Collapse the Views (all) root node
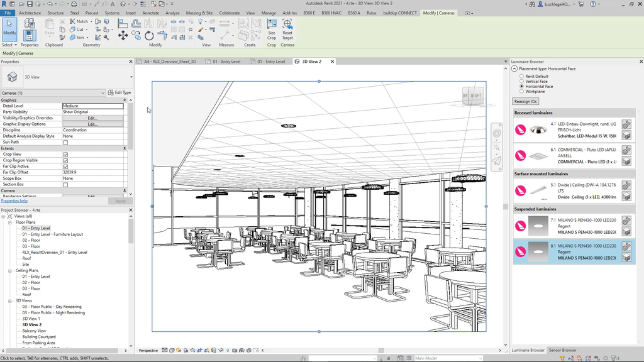The height and width of the screenshot is (362, 644). [3, 216]
